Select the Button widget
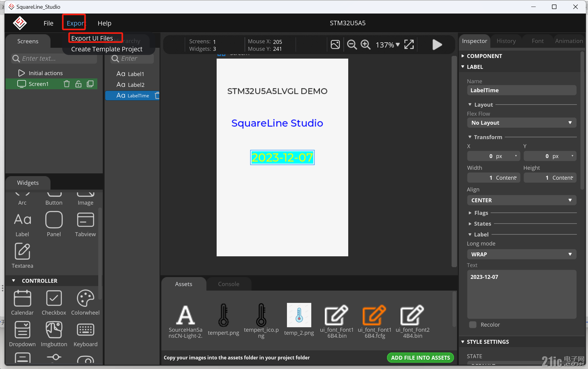The height and width of the screenshot is (369, 588). [x=54, y=199]
